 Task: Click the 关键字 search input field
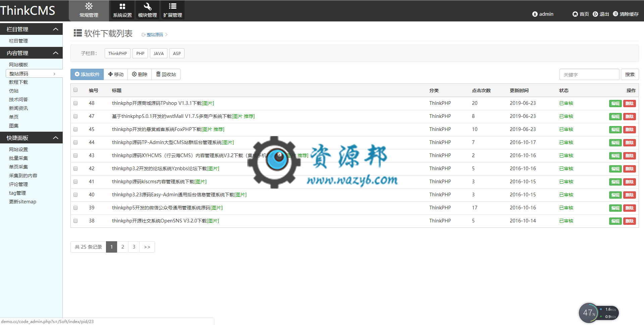click(589, 74)
